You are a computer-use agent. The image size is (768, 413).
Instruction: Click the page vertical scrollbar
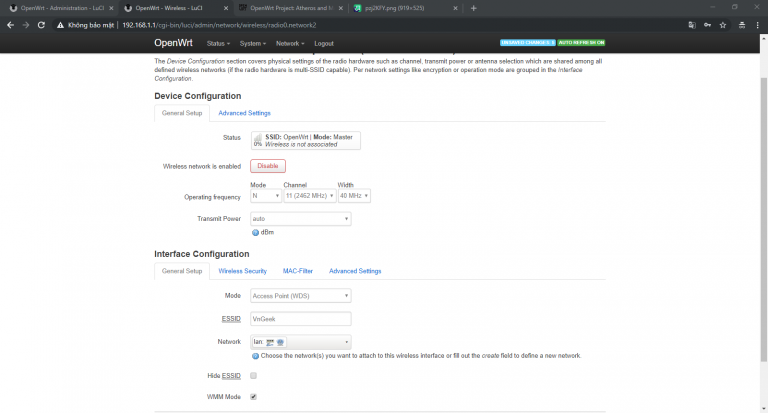pos(764,220)
